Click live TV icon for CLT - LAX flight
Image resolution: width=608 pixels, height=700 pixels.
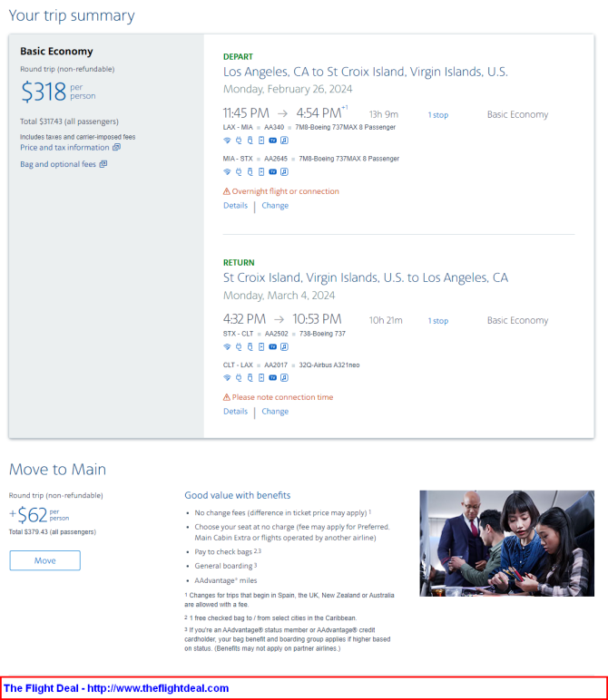tap(272, 377)
